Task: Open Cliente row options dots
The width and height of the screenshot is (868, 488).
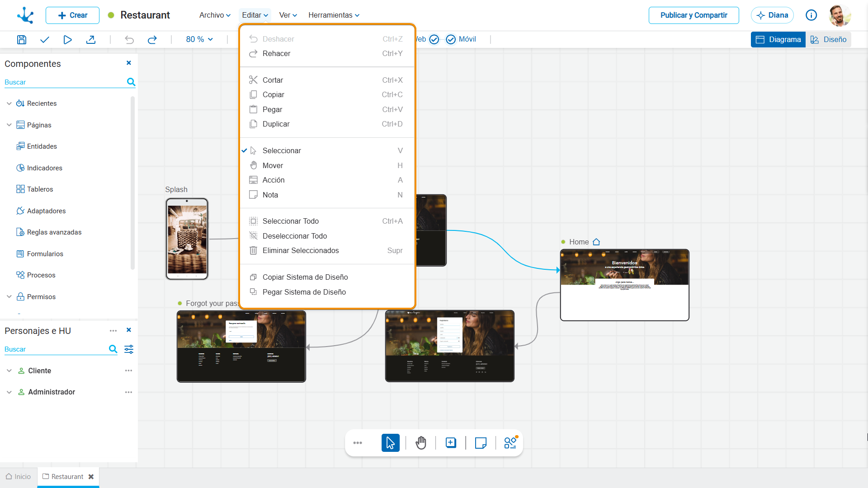Action: tap(129, 371)
